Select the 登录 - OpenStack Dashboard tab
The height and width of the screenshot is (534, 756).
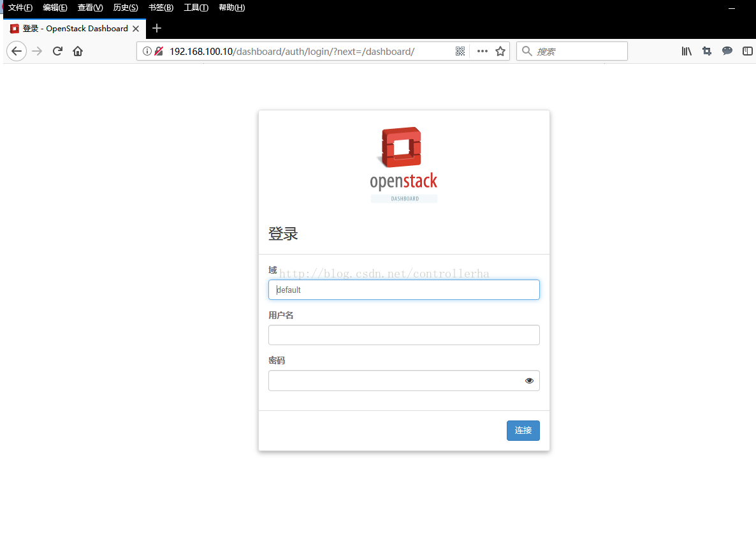pos(75,29)
